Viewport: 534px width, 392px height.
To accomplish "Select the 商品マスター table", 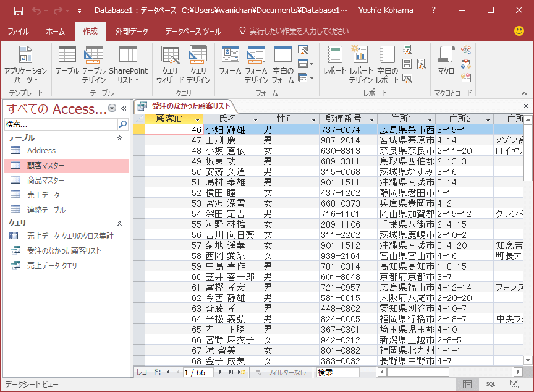I will click(67, 180).
